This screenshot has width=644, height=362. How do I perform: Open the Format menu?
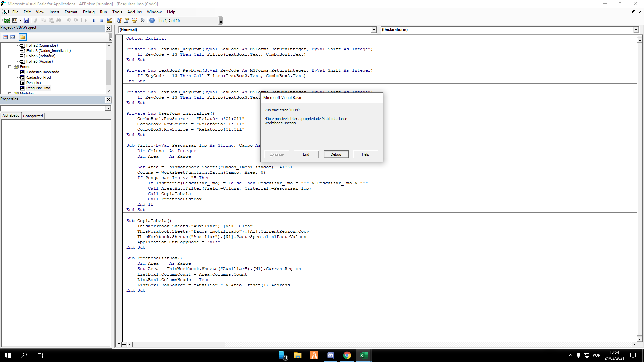[71, 12]
